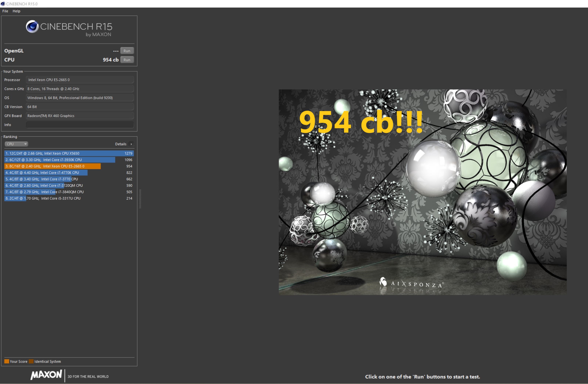Click the Cinebench app icon in title bar

[x=3, y=4]
